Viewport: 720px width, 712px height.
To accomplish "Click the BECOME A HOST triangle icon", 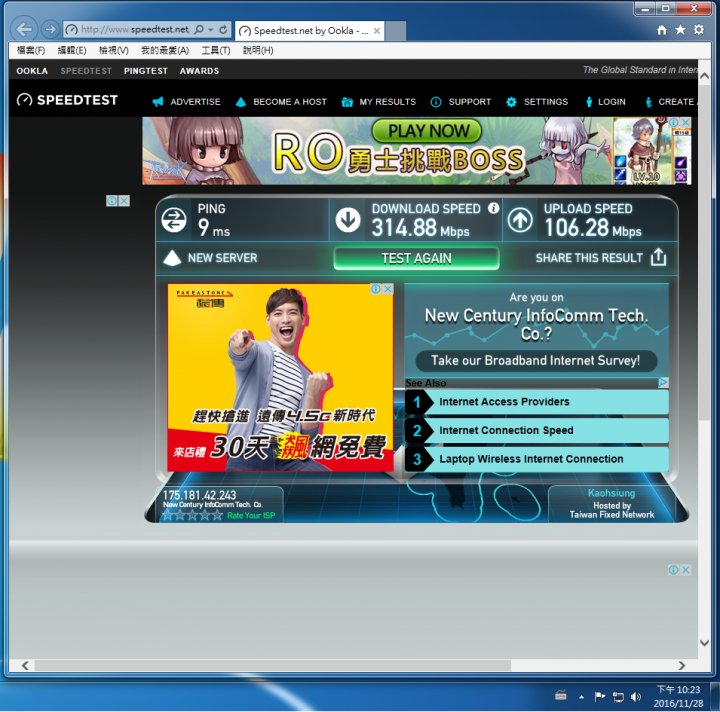I will tap(241, 102).
